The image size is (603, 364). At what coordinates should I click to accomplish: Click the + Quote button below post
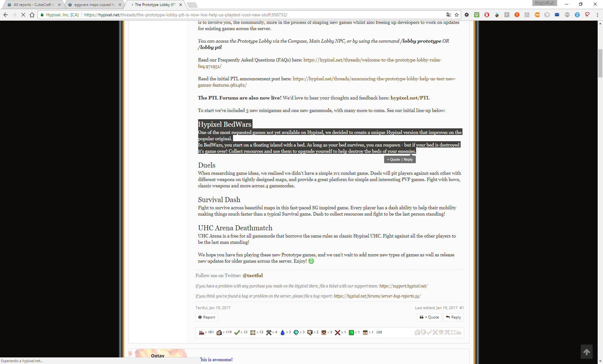[x=429, y=317]
